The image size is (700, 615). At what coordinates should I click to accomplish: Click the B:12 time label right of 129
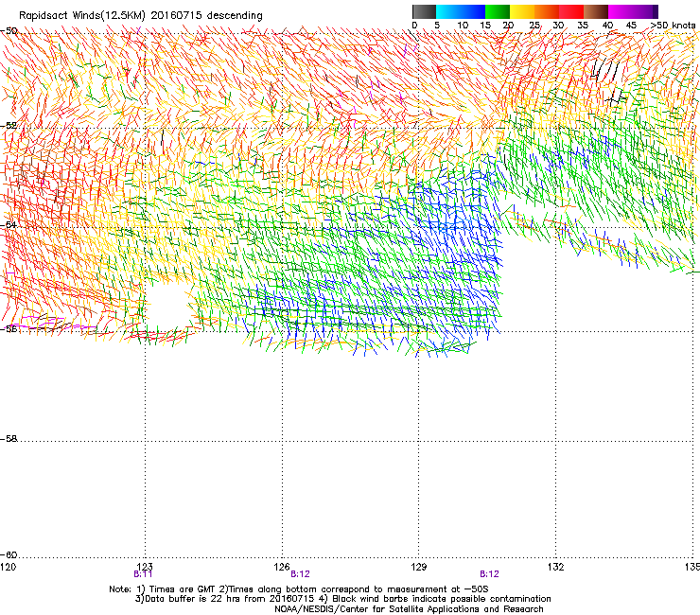489,574
